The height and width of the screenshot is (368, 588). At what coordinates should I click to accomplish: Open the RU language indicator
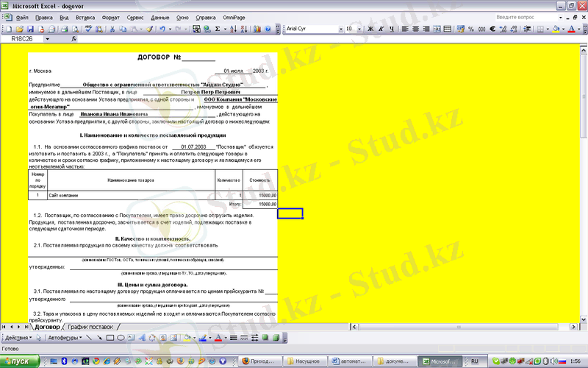pos(475,361)
